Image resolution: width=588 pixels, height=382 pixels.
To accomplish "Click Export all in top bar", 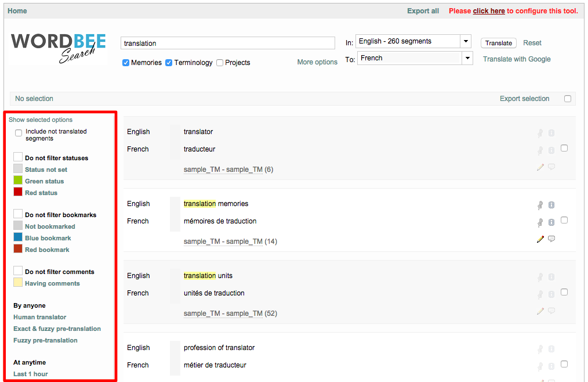I will tap(423, 11).
